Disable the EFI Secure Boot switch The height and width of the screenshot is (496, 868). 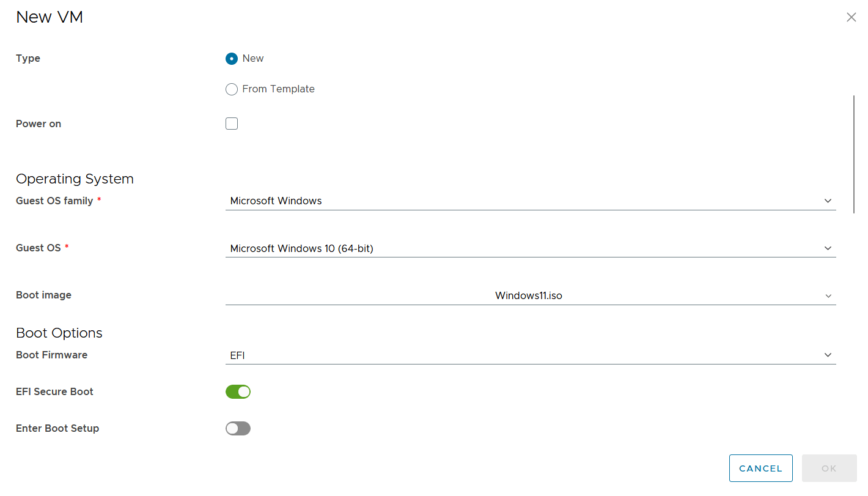tap(238, 392)
